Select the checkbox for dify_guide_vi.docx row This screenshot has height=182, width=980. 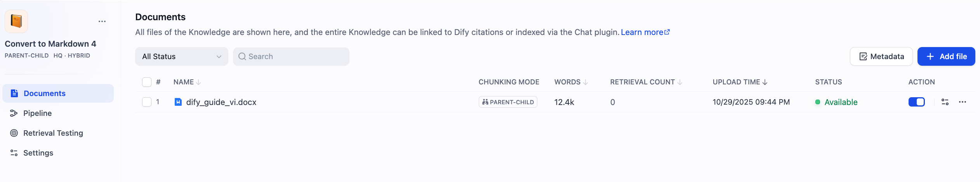[x=147, y=102]
